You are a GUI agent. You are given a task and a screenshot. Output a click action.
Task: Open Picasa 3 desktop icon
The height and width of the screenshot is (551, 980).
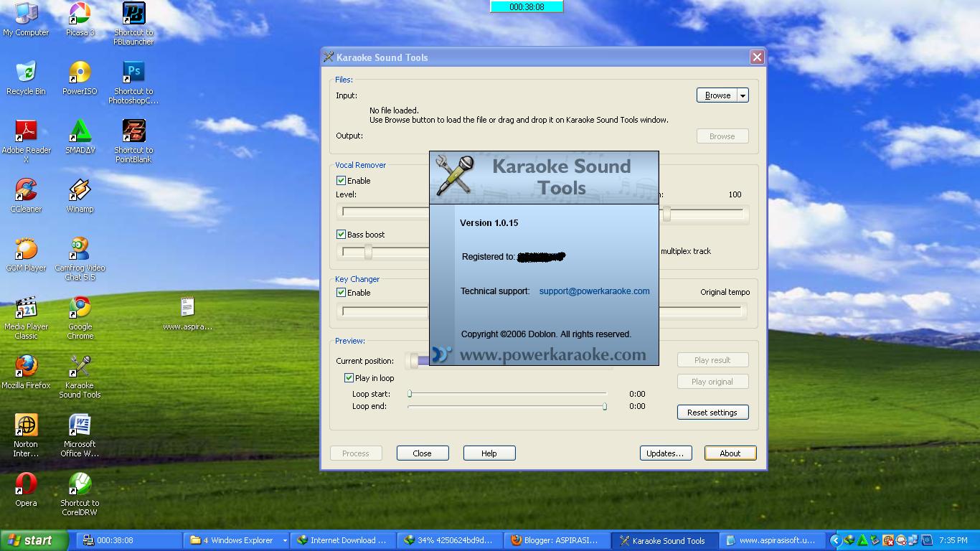click(80, 19)
